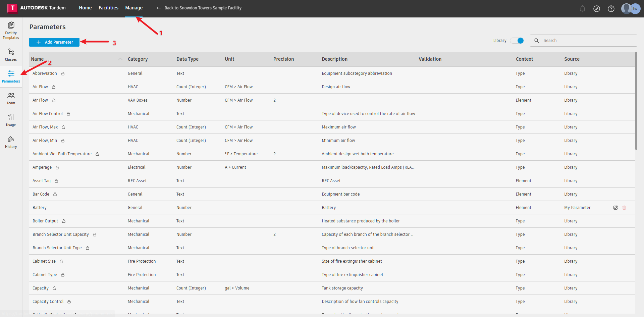Open the History sidebar section
Viewport: 644px width, 317px height.
(11, 142)
